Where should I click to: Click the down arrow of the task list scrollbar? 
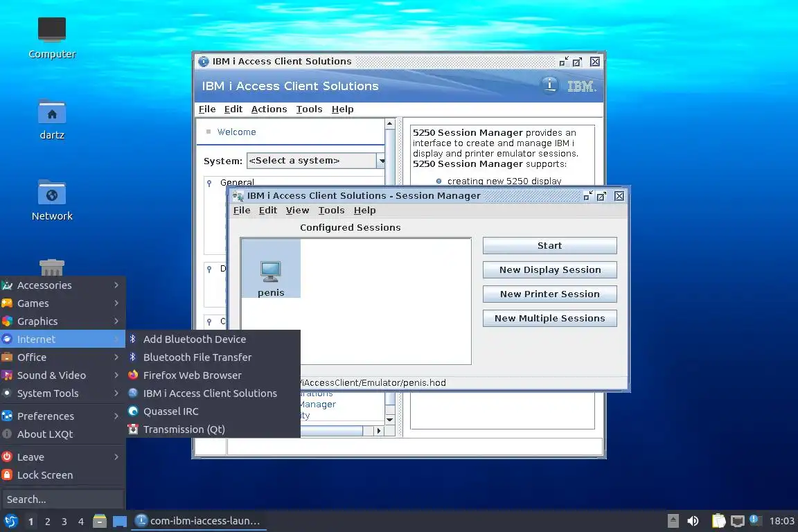[389, 420]
